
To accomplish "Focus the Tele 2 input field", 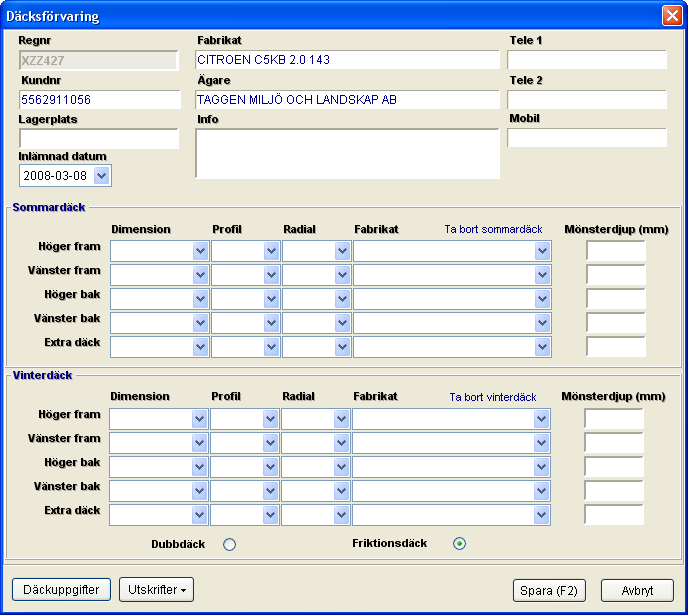I will 587,100.
